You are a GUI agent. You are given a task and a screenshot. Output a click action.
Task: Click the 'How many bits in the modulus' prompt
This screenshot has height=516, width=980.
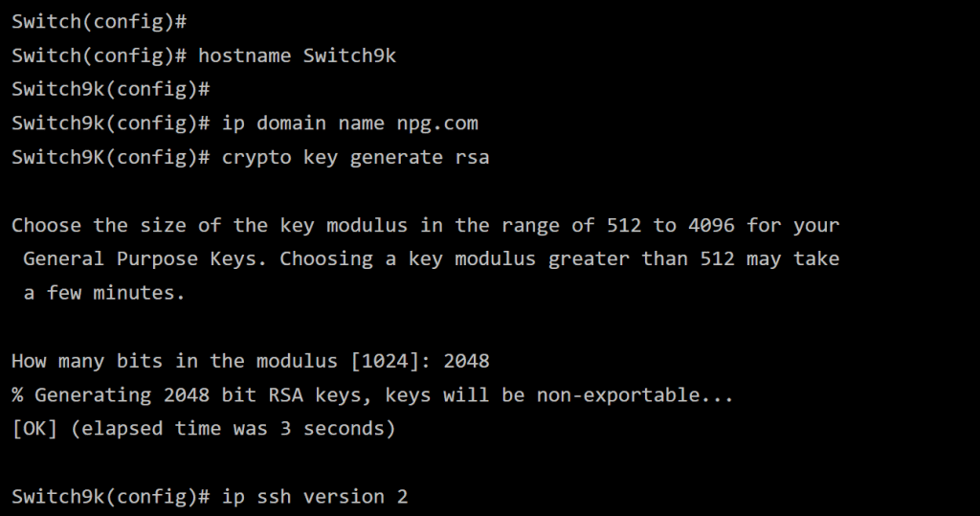(174, 361)
